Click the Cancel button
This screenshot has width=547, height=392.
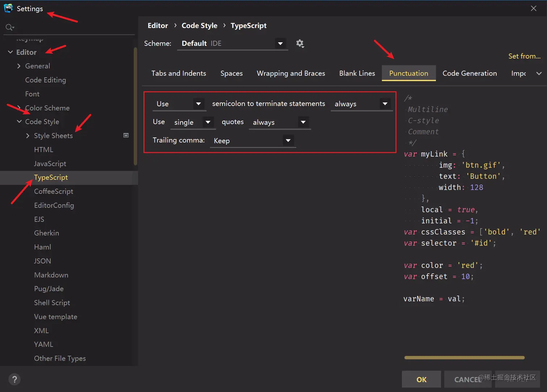468,379
